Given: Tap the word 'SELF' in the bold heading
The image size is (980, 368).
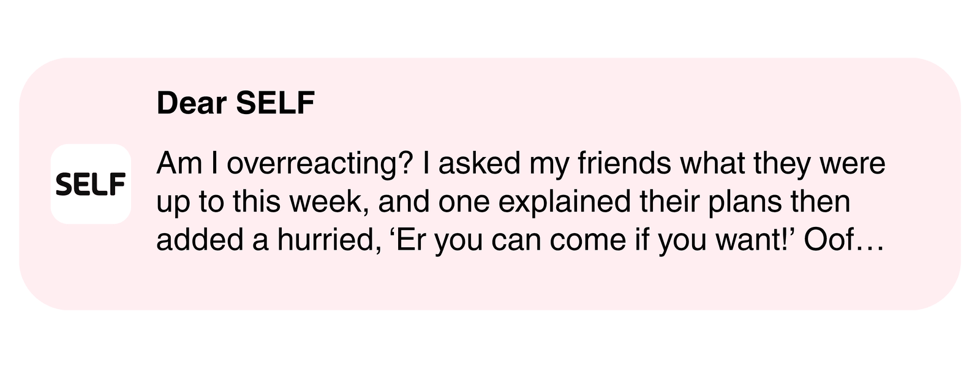Looking at the screenshot, I should [x=275, y=103].
